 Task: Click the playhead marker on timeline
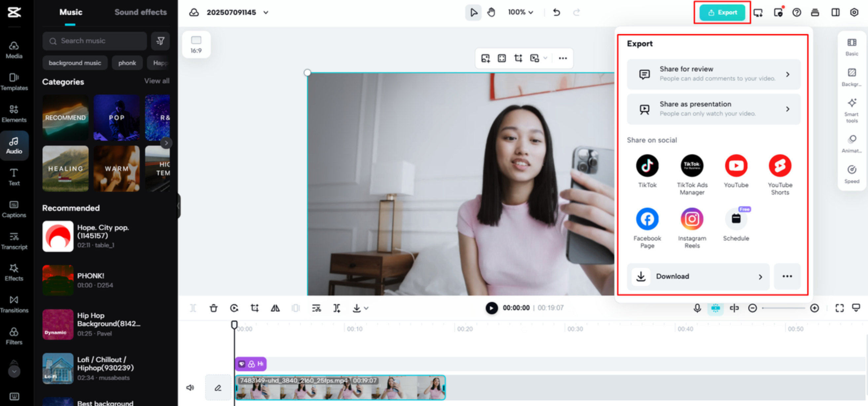(x=234, y=324)
